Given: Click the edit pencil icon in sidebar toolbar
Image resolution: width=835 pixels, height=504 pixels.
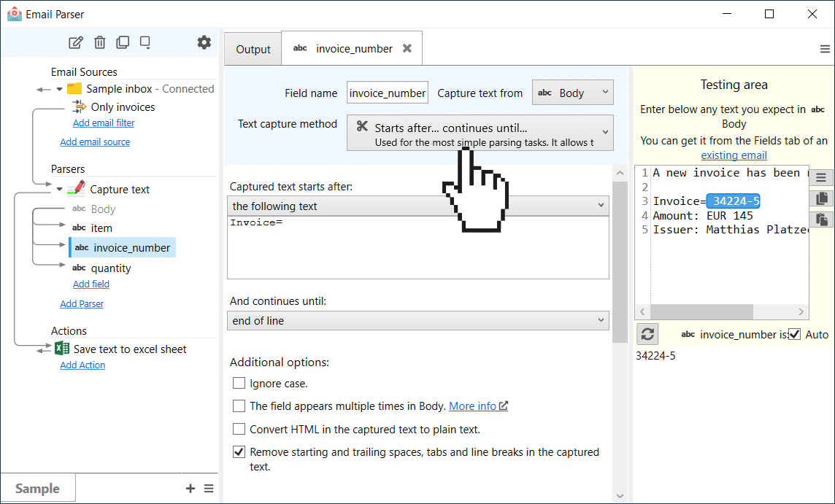Looking at the screenshot, I should click(76, 42).
